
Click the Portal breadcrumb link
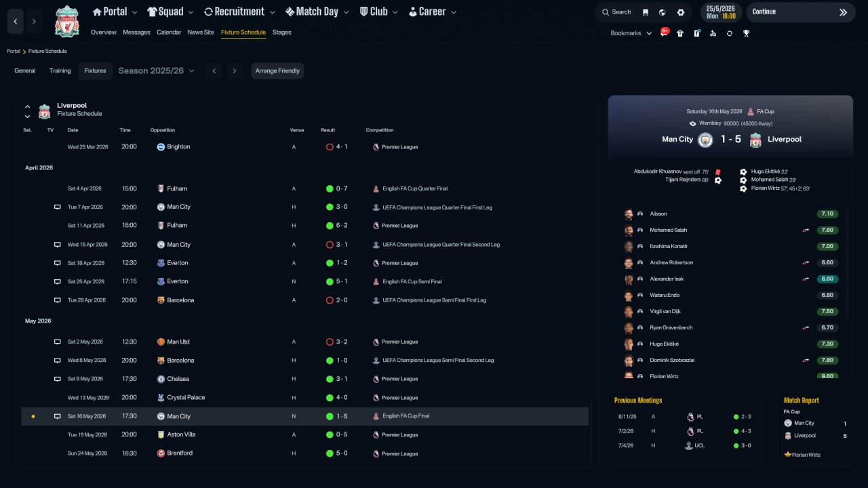(x=14, y=52)
